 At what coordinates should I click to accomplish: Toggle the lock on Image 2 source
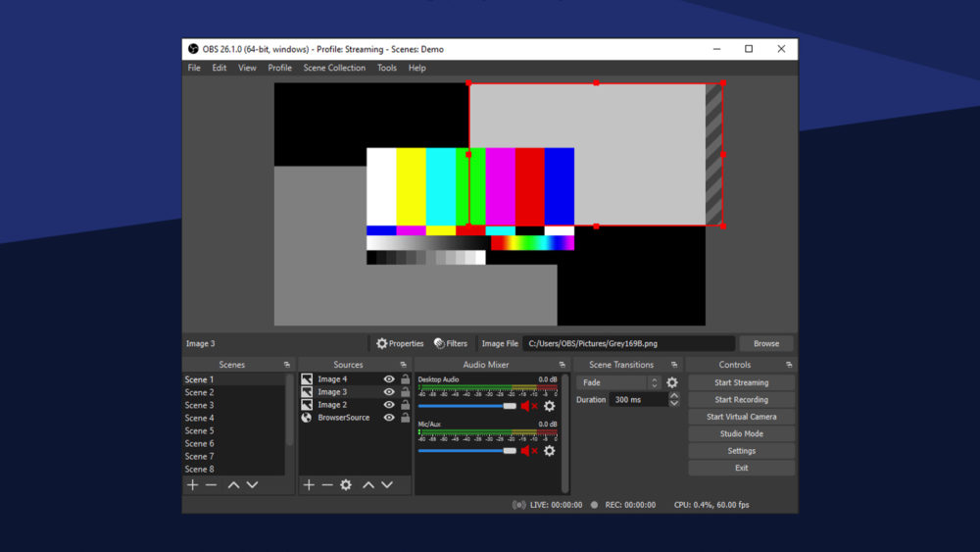(405, 405)
